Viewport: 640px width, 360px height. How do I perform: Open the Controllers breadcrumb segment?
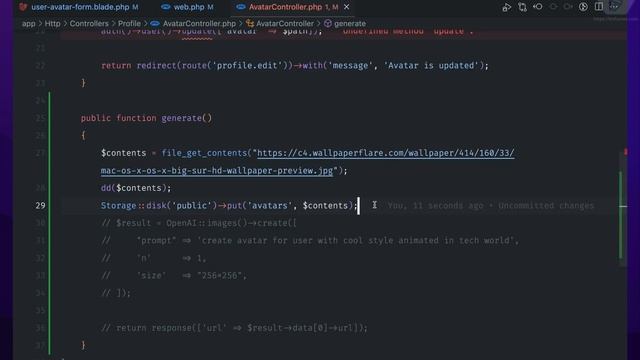(x=89, y=24)
